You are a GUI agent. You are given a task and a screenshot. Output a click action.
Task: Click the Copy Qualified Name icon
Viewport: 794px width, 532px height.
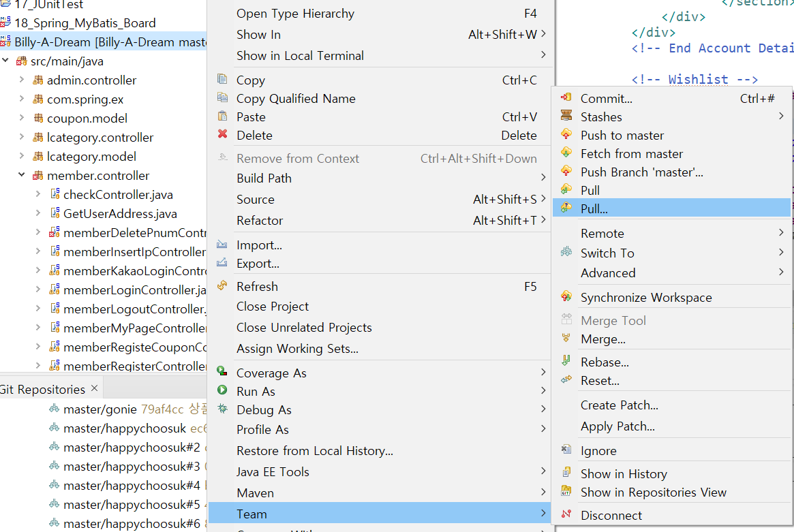222,97
